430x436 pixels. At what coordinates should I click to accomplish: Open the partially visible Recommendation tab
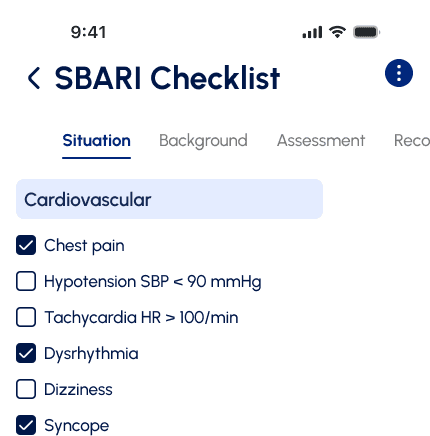(412, 141)
